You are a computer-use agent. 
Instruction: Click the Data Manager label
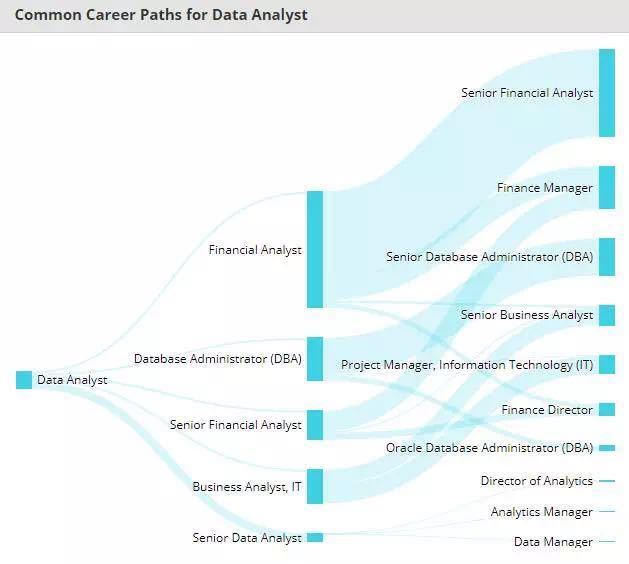pyautogui.click(x=553, y=542)
